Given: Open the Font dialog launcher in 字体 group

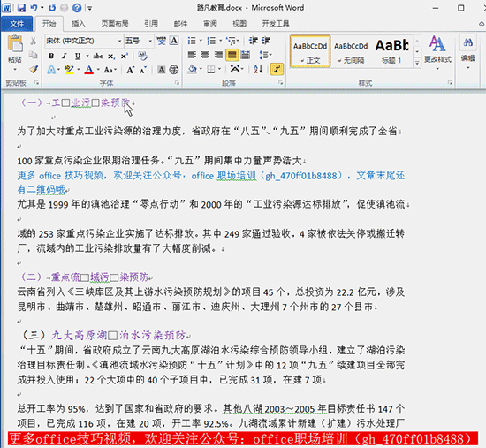Looking at the screenshot, I should pyautogui.click(x=177, y=83).
